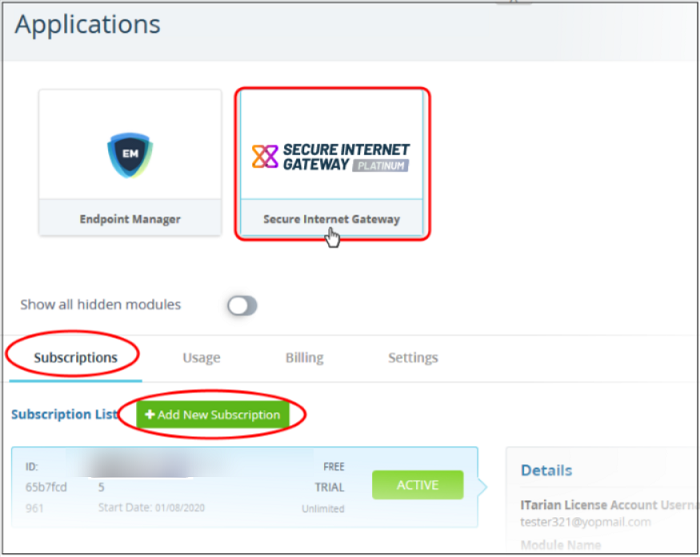Switch to the Usage tab
This screenshot has height=557, width=700.
coord(201,357)
